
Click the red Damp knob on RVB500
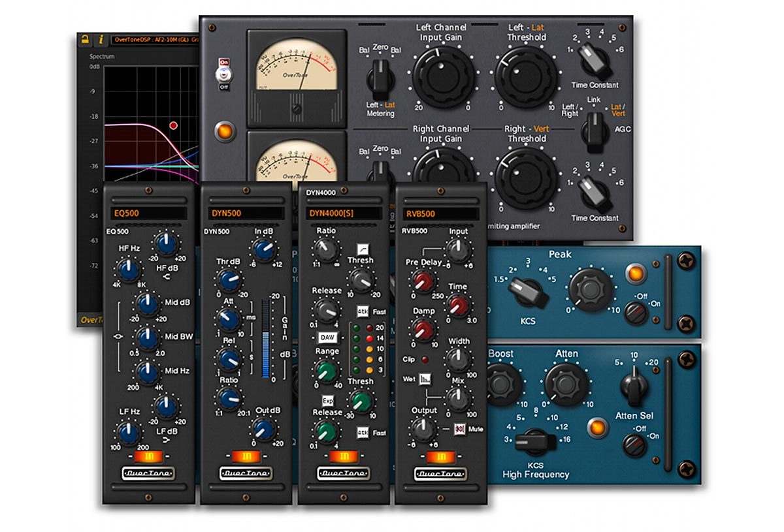(424, 330)
